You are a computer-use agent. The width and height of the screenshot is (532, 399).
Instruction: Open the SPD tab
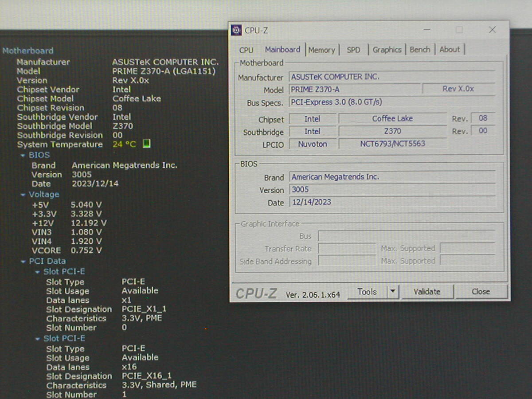click(x=353, y=50)
